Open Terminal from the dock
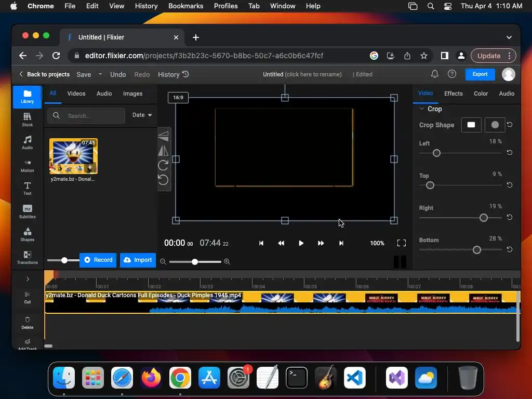The image size is (532, 399). coord(296,377)
